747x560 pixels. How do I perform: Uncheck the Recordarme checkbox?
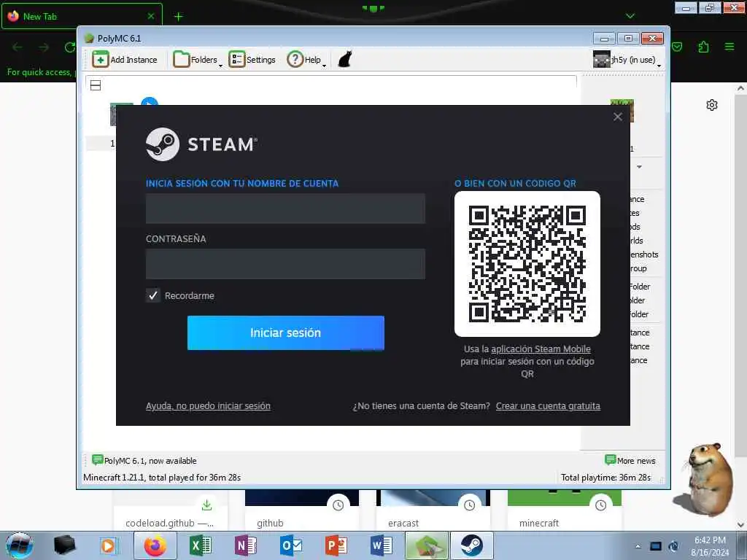click(x=153, y=296)
